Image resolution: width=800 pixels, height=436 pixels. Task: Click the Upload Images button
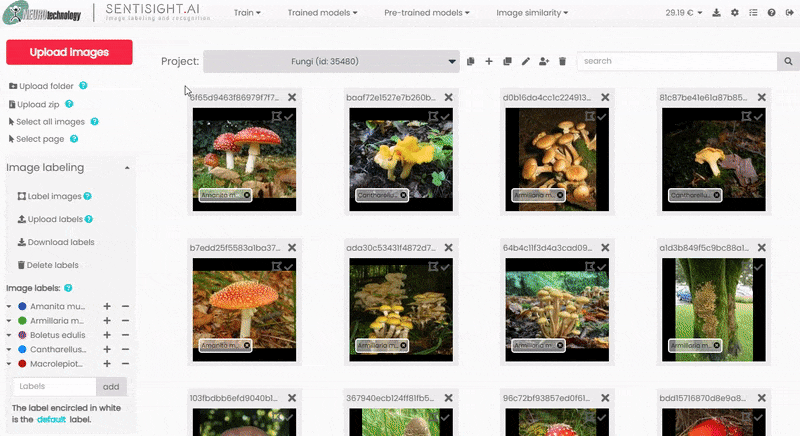coord(69,52)
